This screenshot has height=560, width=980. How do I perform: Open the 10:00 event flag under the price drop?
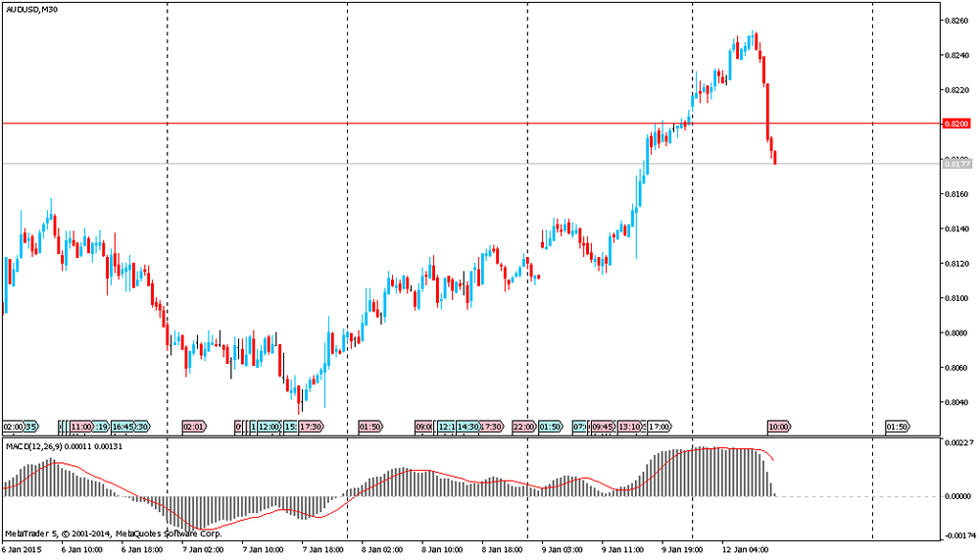coord(778,427)
